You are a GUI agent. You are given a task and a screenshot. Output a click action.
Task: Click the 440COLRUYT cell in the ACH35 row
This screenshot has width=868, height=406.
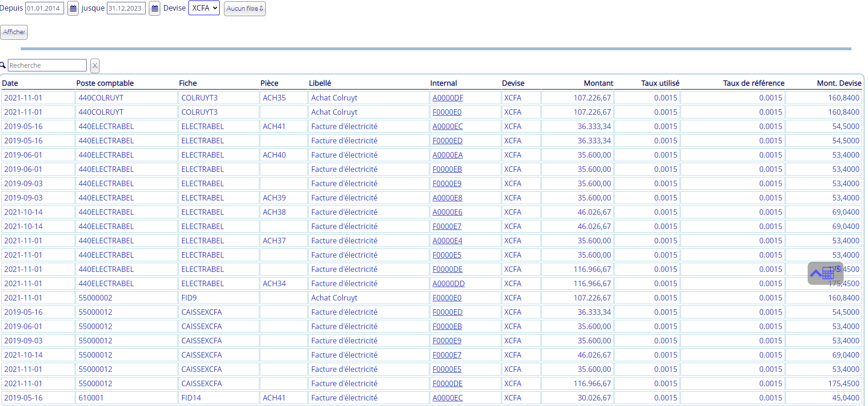click(127, 98)
